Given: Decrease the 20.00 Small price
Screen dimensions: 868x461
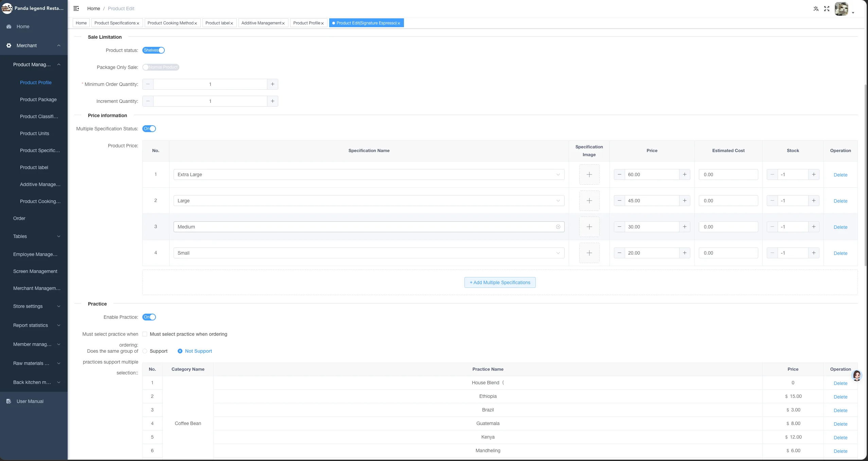Looking at the screenshot, I should pos(619,253).
